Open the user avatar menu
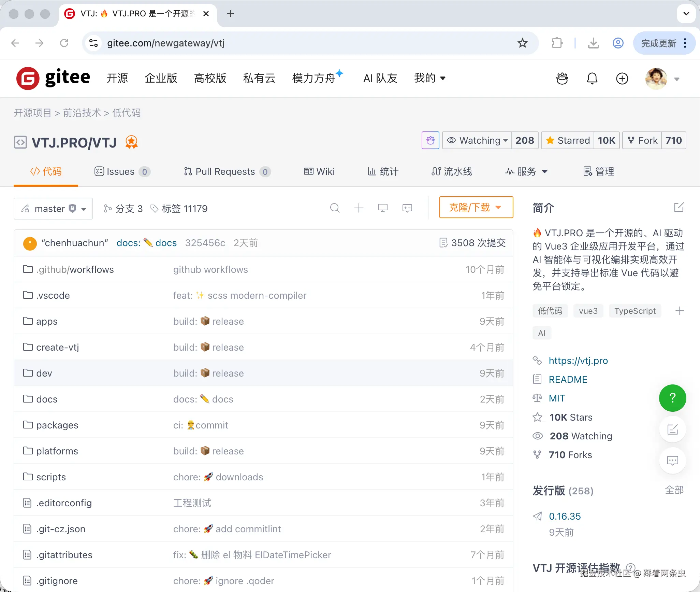The height and width of the screenshot is (592, 700). tap(662, 79)
